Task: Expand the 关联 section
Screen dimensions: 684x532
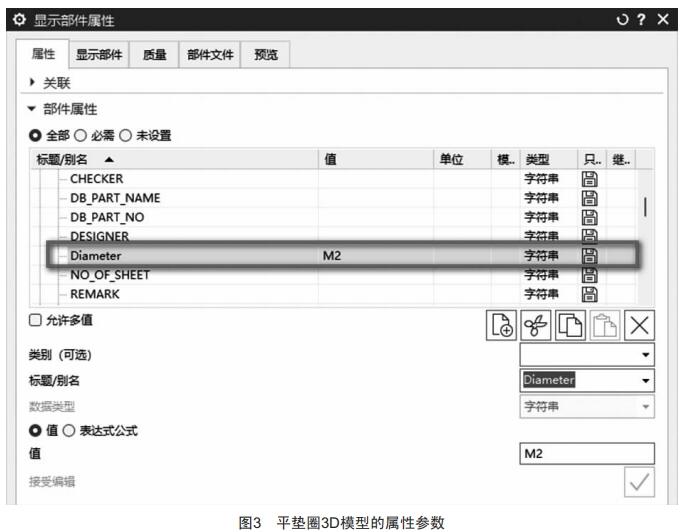Action: (32, 82)
